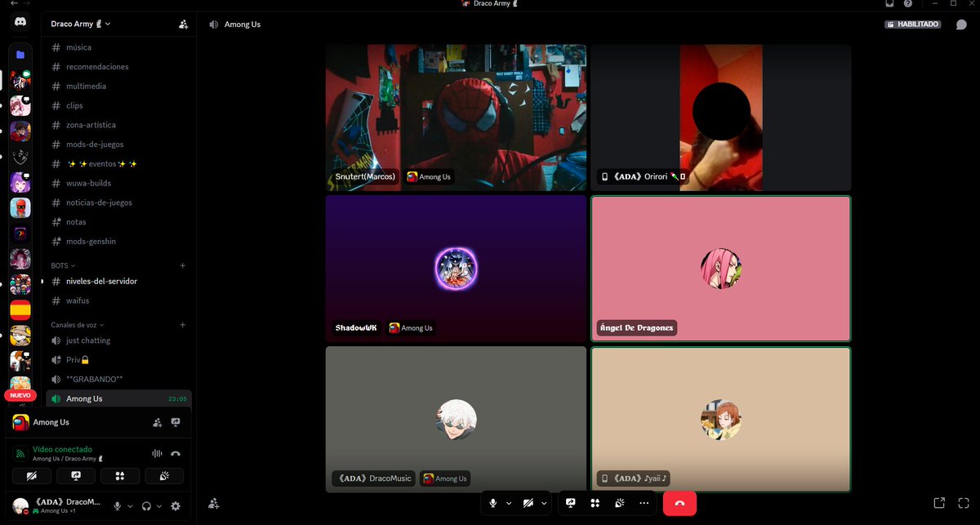Share screen from the bottom call bar
Screen dimensions: 980x525
click(571, 503)
